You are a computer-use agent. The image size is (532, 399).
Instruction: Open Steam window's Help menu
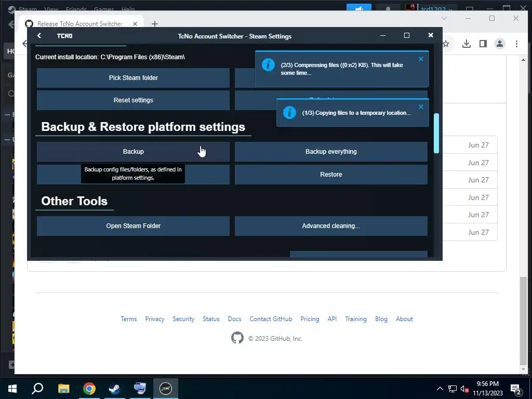coord(128,9)
